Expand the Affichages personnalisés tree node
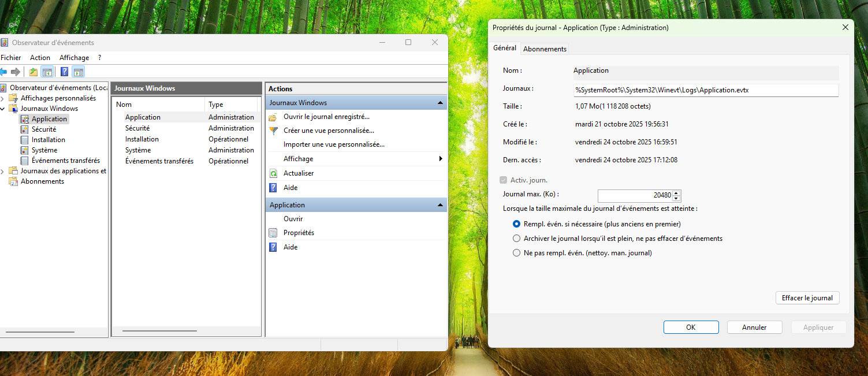The image size is (868, 376). [2, 98]
